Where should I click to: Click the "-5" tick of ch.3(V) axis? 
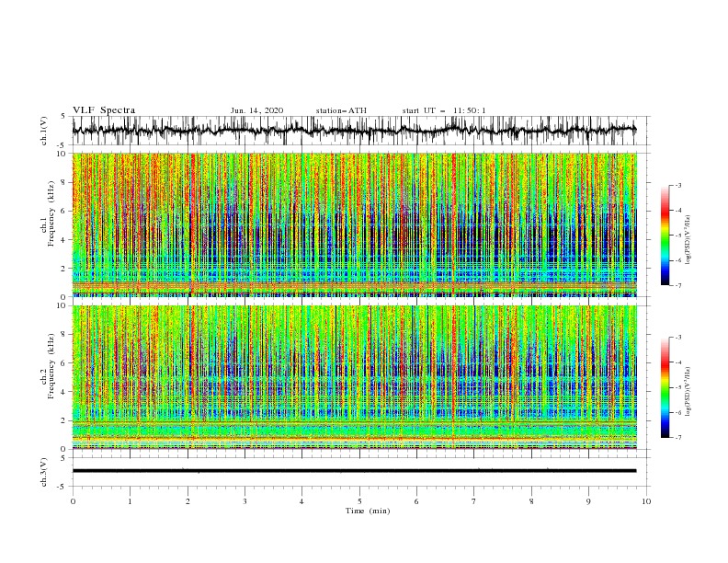tap(63, 487)
